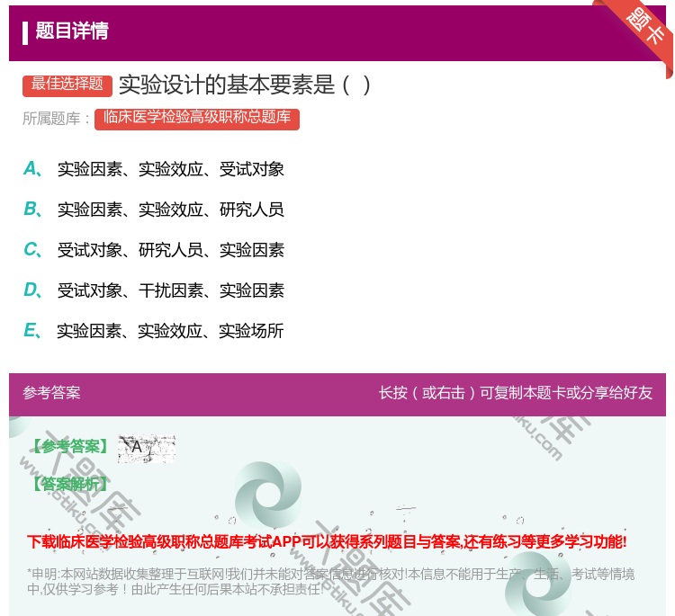Image resolution: width=675 pixels, height=616 pixels.
Task: Click the 长按（或右击）可复制本题卡 hint text
Action: coord(516,393)
